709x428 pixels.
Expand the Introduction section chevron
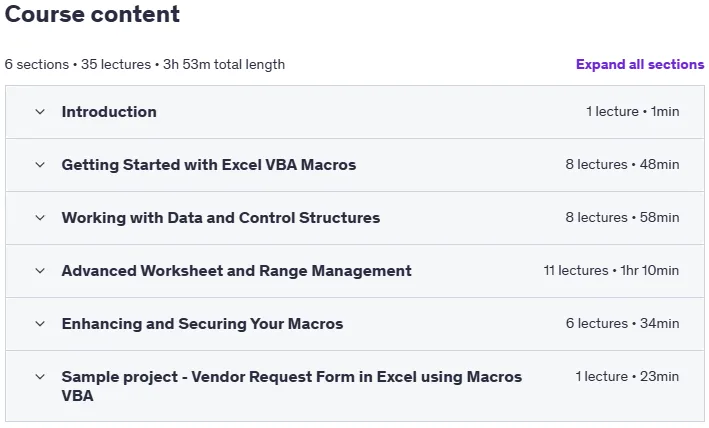(x=40, y=112)
